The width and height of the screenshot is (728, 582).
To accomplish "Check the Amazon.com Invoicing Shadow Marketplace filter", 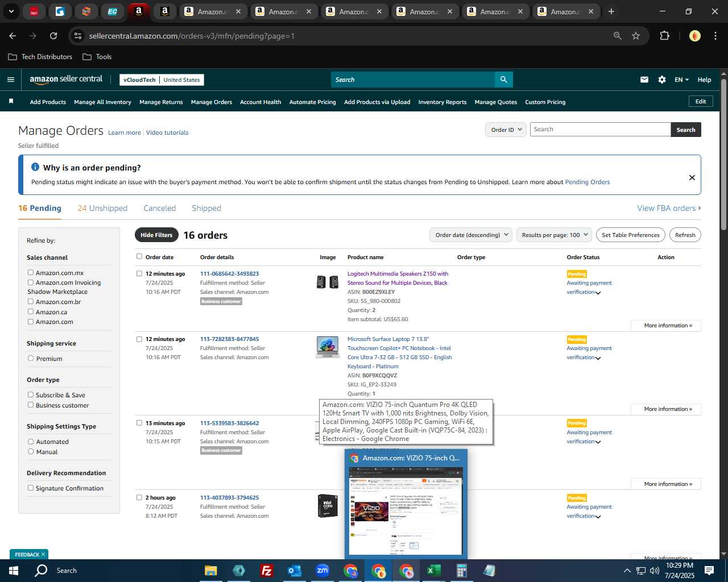I will tap(31, 282).
